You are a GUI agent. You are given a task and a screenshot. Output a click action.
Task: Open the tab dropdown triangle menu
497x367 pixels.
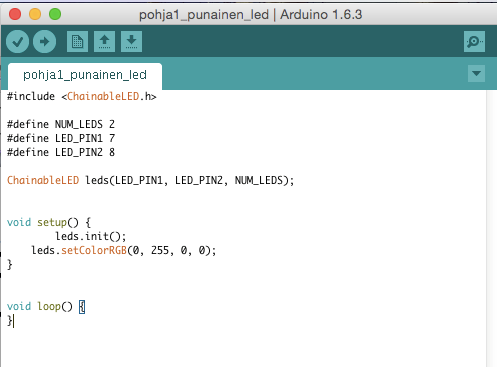[x=476, y=73]
